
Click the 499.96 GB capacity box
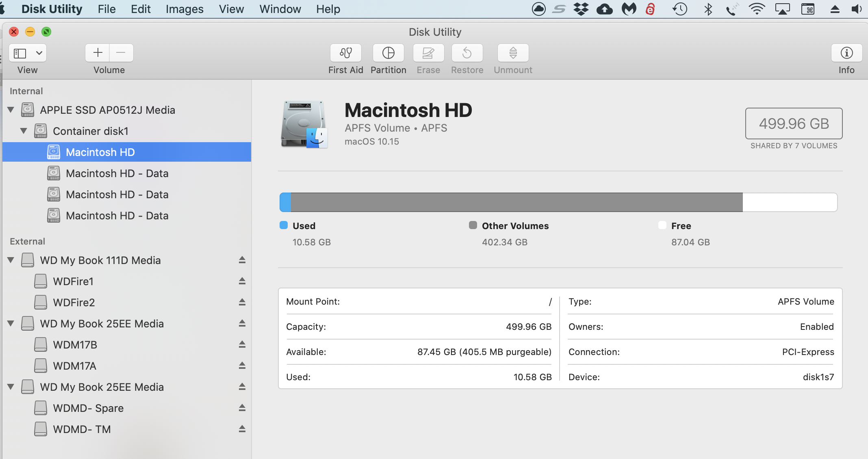794,123
